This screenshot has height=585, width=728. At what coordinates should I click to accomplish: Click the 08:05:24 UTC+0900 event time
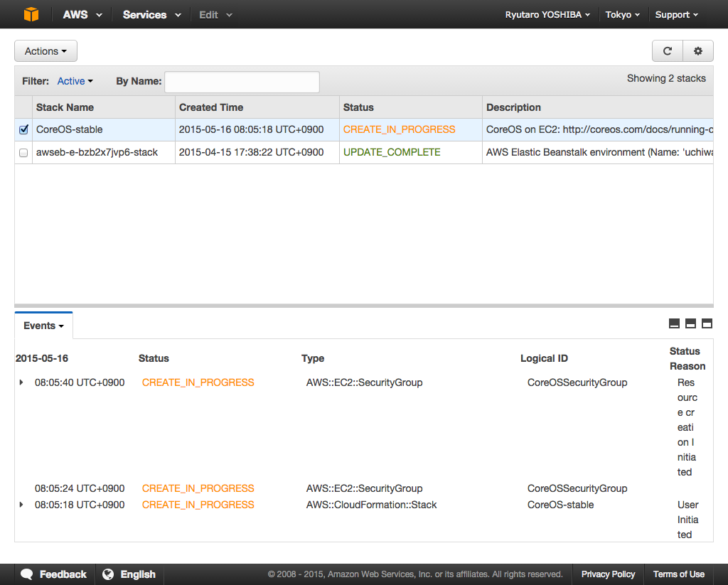(80, 488)
